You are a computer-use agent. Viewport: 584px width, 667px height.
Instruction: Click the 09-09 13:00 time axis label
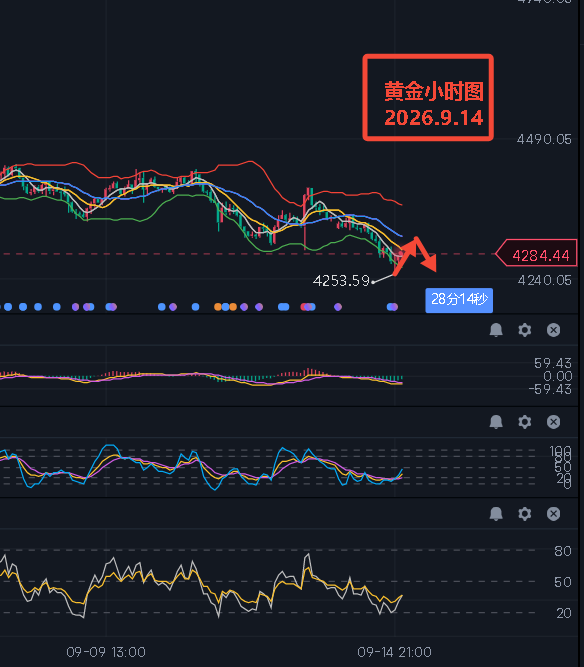point(106,652)
